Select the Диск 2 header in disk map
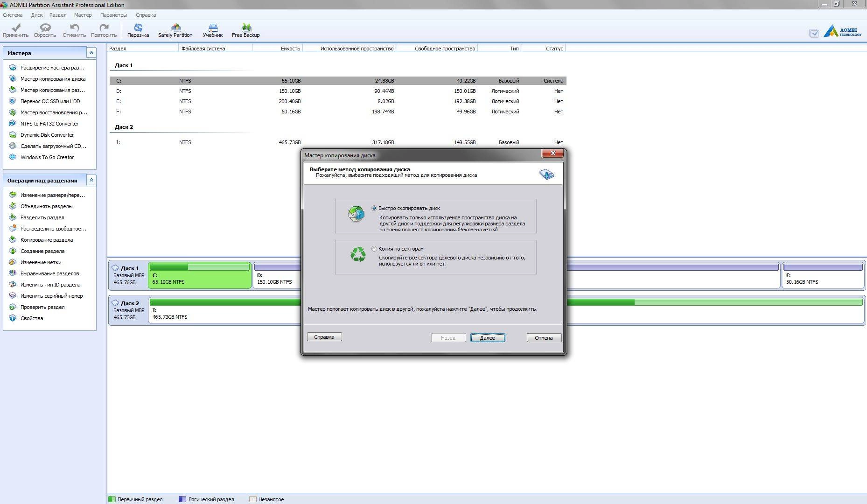The height and width of the screenshot is (504, 867). coord(128,310)
